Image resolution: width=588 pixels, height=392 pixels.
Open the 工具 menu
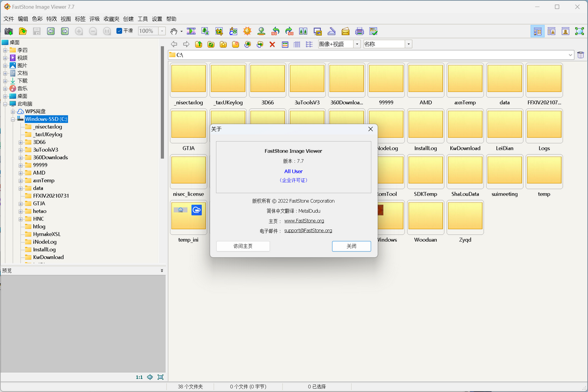143,18
